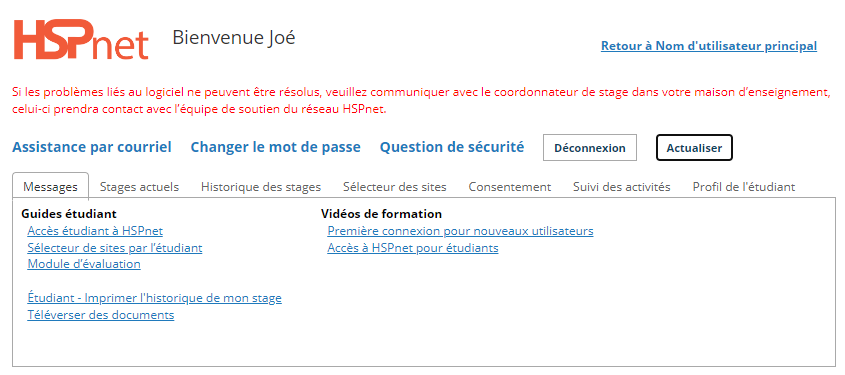This screenshot has height=375, width=845.
Task: Select the Sélecteur des sites tab
Action: pos(394,187)
